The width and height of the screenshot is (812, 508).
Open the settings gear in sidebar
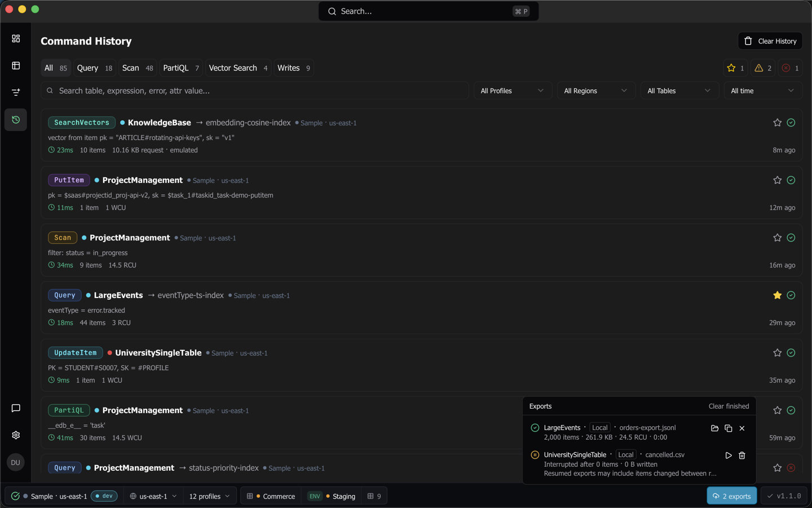[16, 435]
